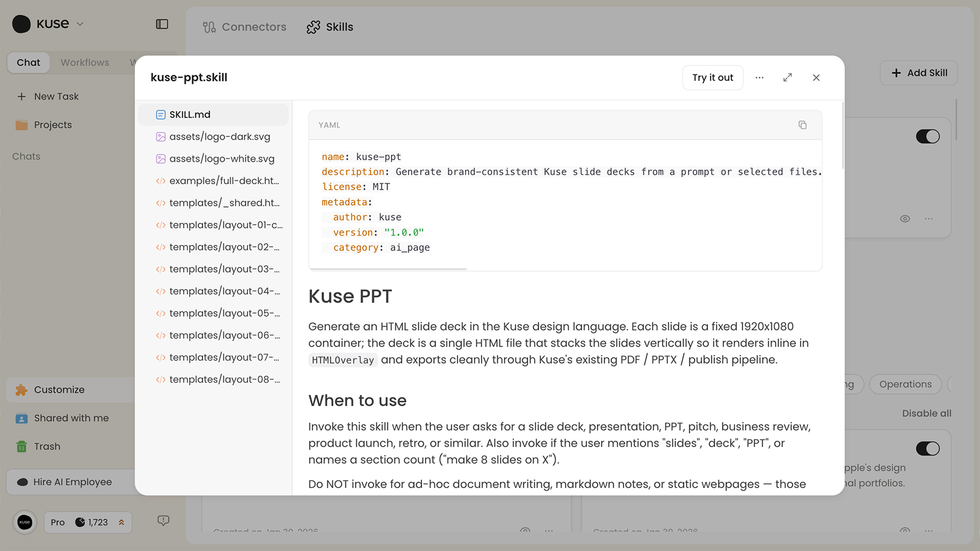Viewport: 980px width, 551px height.
Task: Close the kuse-ppt.skill dialog
Action: 816,78
